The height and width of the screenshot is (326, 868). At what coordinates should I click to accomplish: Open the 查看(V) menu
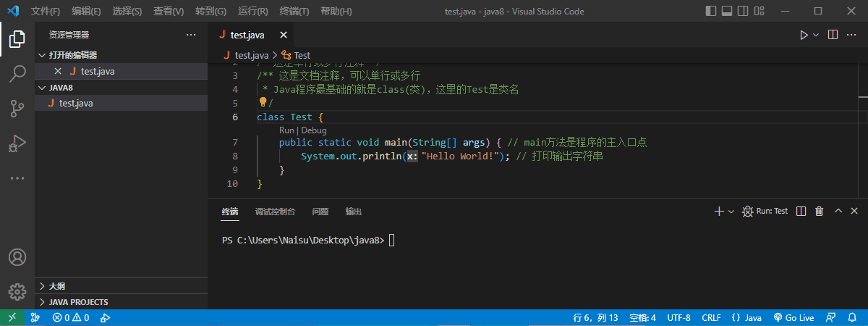[169, 11]
